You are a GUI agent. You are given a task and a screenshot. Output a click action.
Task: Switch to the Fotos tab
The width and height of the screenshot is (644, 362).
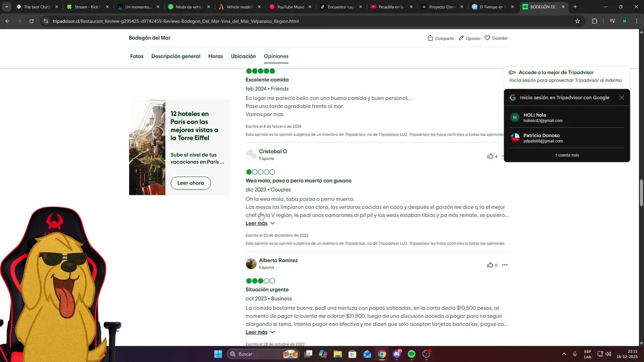(x=137, y=56)
